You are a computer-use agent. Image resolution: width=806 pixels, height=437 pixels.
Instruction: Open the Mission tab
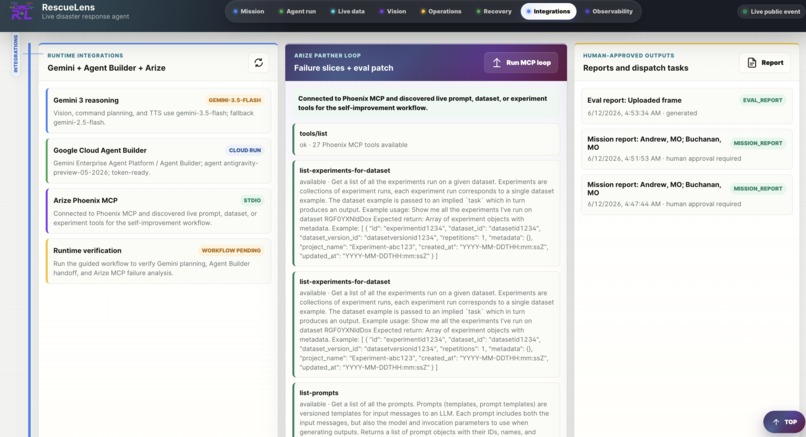248,11
